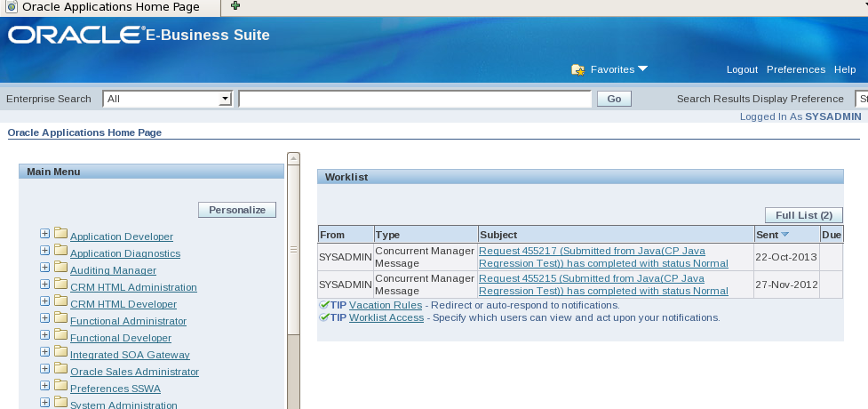
Task: Expand CRM HTML Developer menu node
Action: [x=44, y=301]
